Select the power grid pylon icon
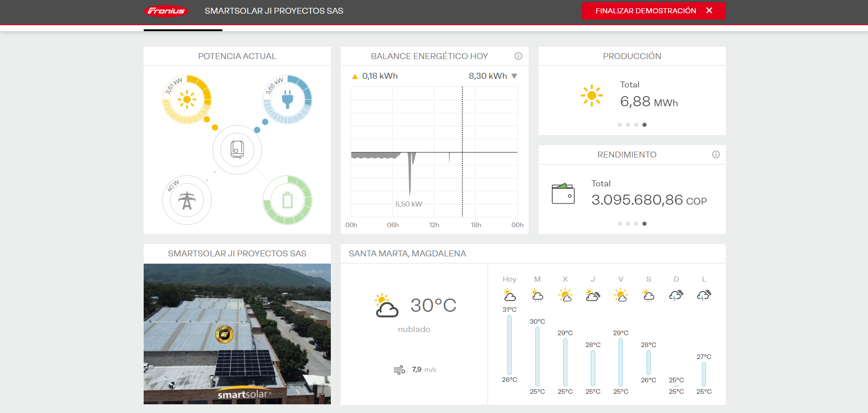Image resolution: width=868 pixels, height=413 pixels. pos(187,200)
